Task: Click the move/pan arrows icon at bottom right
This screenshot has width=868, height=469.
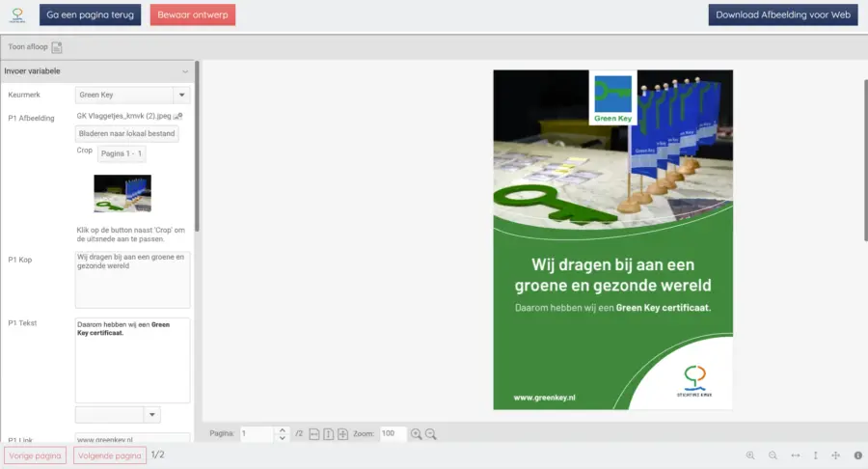Action: pos(836,455)
